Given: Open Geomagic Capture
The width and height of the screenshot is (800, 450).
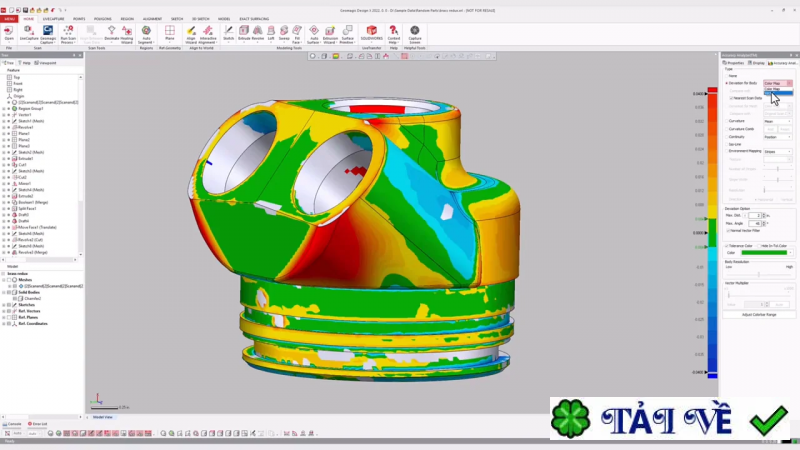Looking at the screenshot, I should click(48, 34).
